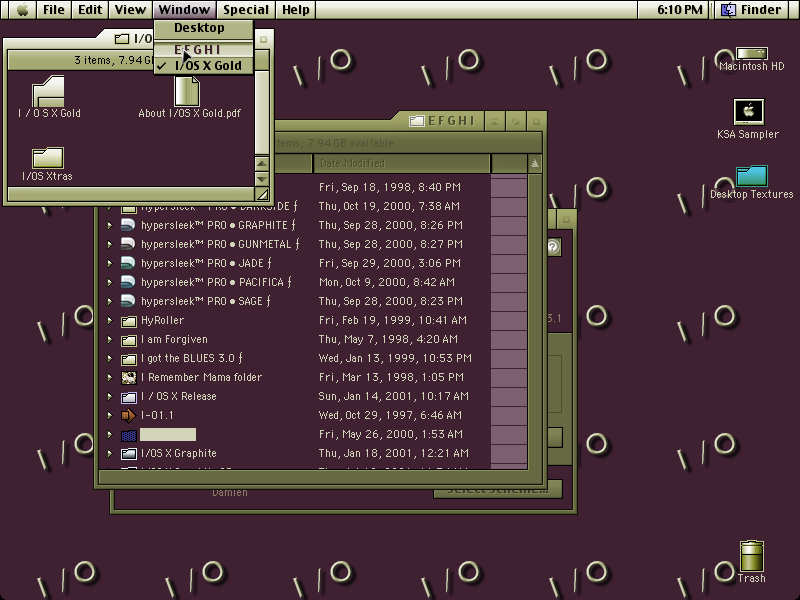The image size is (800, 600).
Task: Select the About I/OS X Gold.pdf document icon
Action: click(x=187, y=91)
